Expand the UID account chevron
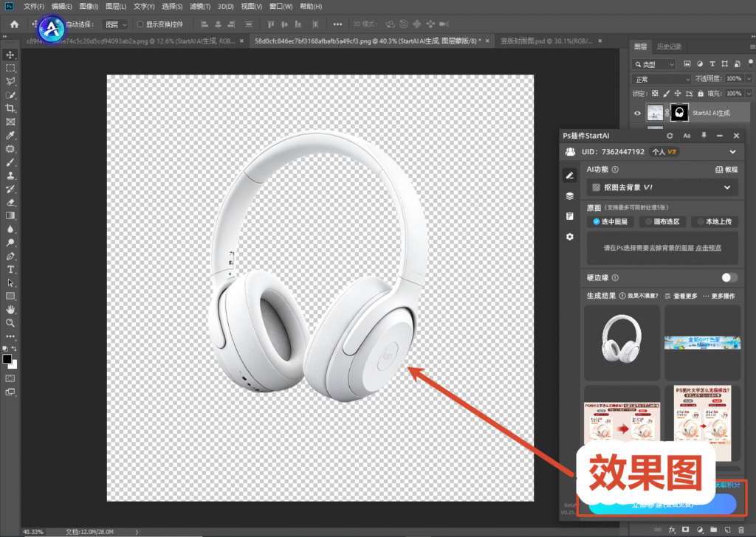 (x=733, y=152)
